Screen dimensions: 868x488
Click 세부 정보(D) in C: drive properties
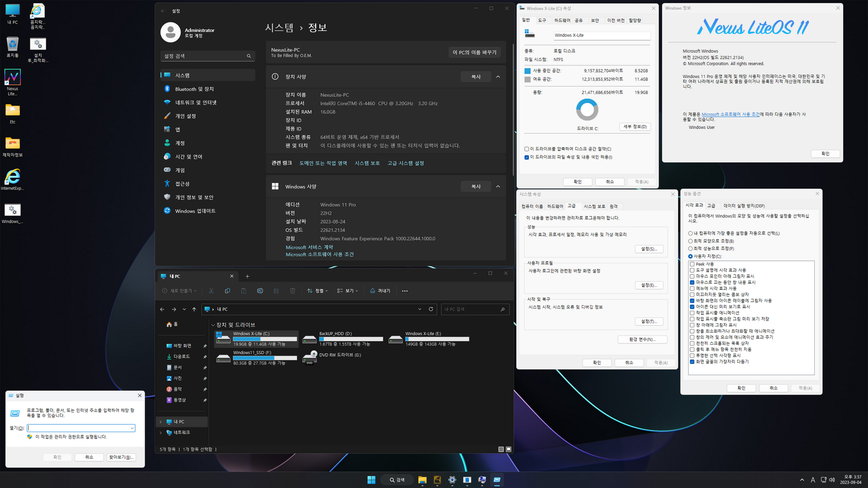(635, 127)
